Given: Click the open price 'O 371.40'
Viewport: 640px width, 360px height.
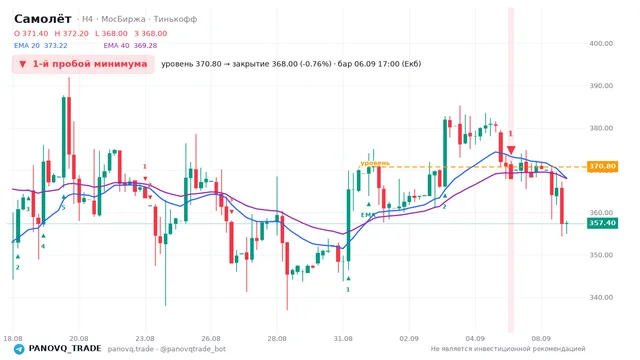Looking at the screenshot, I should point(31,33).
